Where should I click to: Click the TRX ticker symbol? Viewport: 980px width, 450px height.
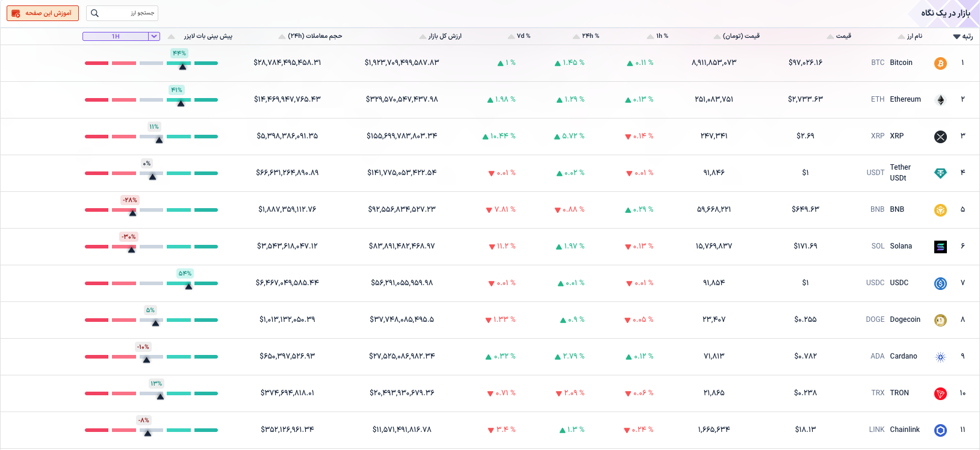click(x=878, y=393)
